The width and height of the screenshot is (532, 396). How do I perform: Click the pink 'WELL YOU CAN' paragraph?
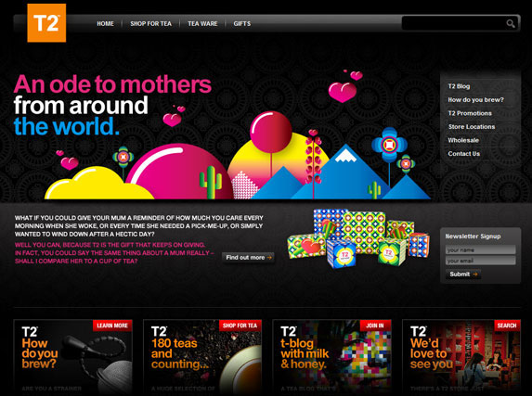click(x=114, y=253)
